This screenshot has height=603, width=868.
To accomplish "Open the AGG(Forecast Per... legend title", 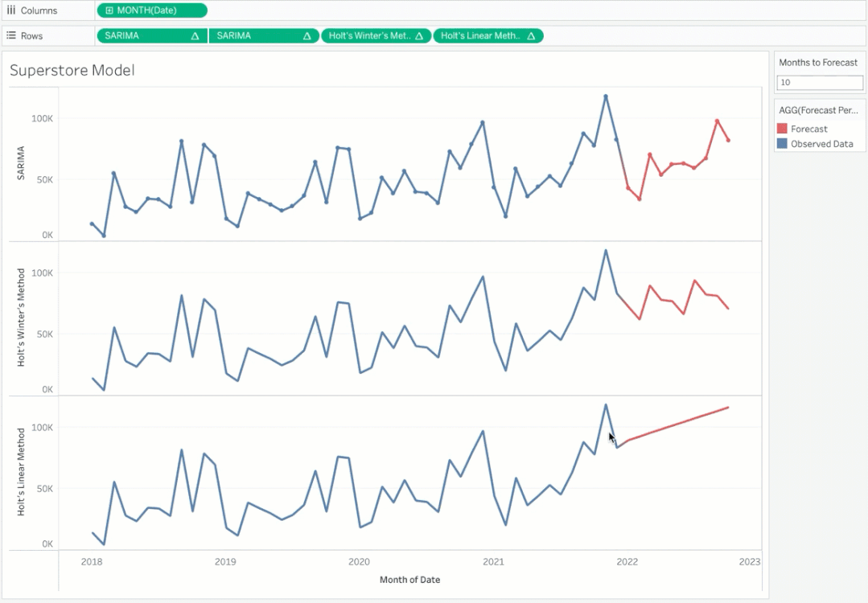I will pos(818,110).
